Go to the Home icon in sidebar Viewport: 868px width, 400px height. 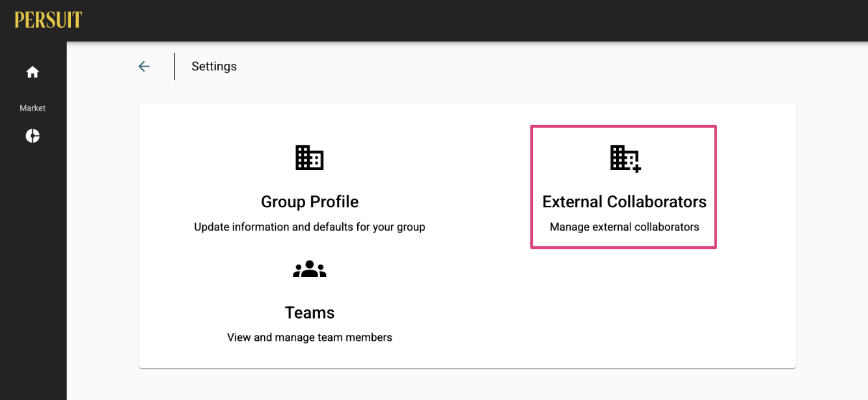tap(33, 72)
